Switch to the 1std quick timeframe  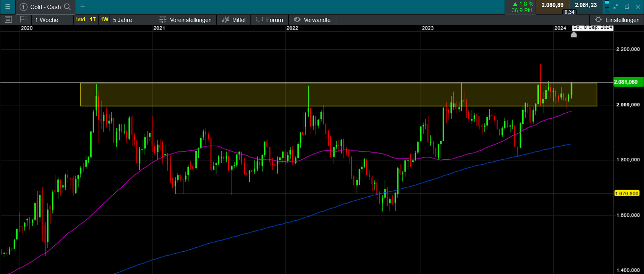click(x=80, y=20)
